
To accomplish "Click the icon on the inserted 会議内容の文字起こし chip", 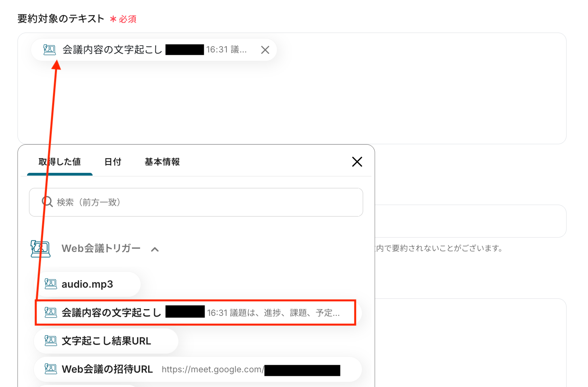I will coord(50,50).
